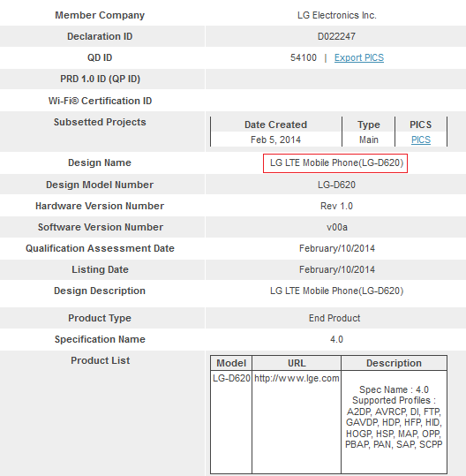
Task: Click the Subsetted Projects label
Action: (100, 122)
